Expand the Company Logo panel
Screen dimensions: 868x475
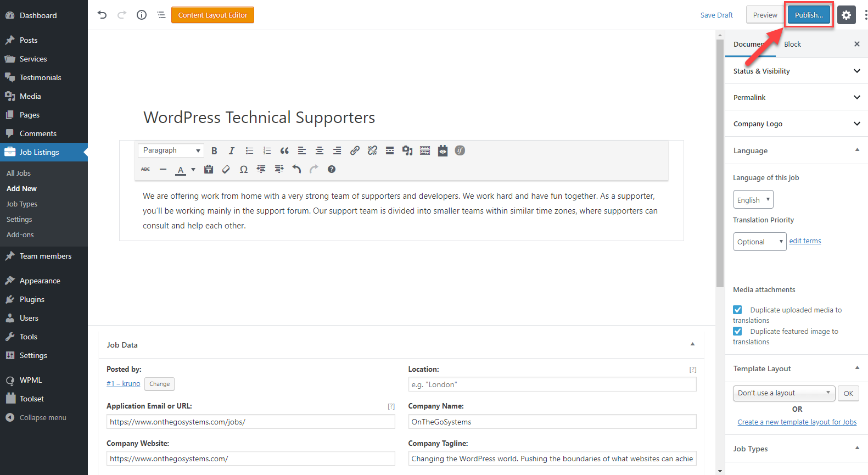[797, 124]
